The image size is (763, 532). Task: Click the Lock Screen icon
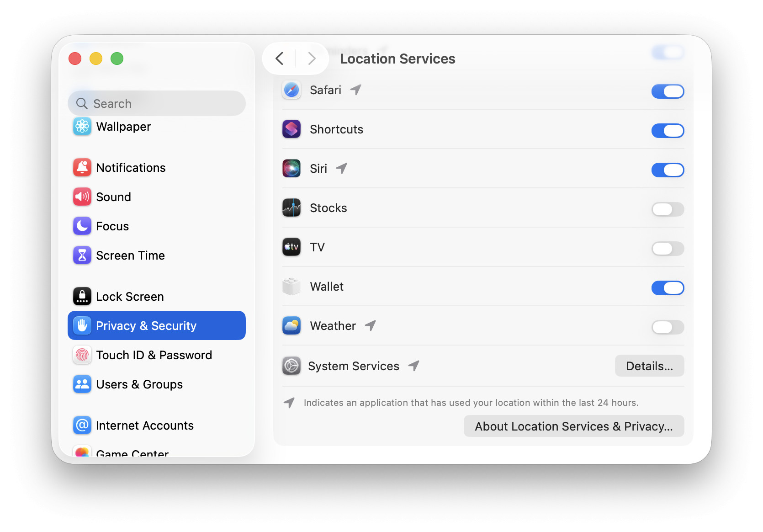click(82, 297)
